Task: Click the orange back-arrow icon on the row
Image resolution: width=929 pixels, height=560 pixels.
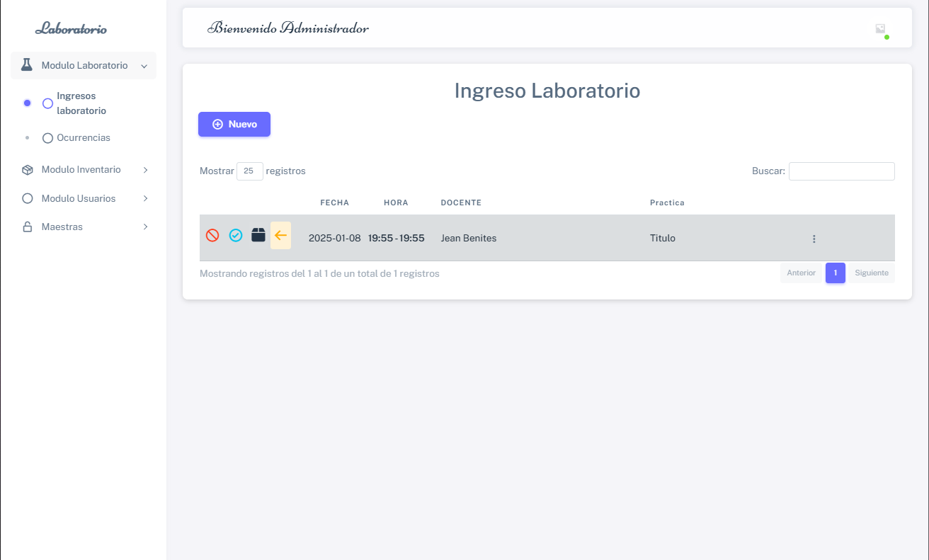Action: pos(280,234)
